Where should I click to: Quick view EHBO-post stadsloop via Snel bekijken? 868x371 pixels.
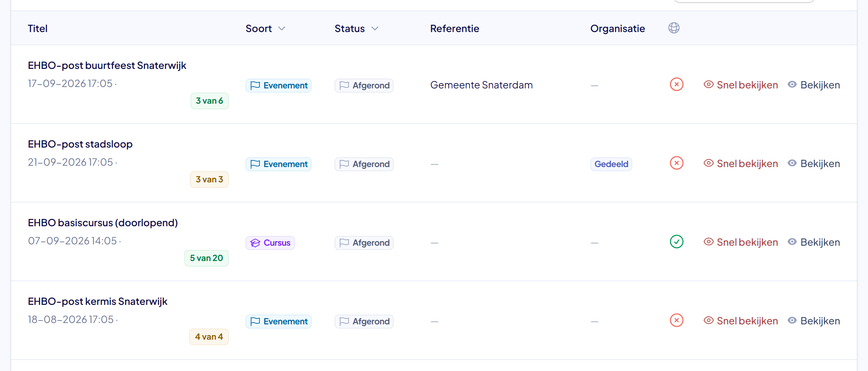pos(741,164)
